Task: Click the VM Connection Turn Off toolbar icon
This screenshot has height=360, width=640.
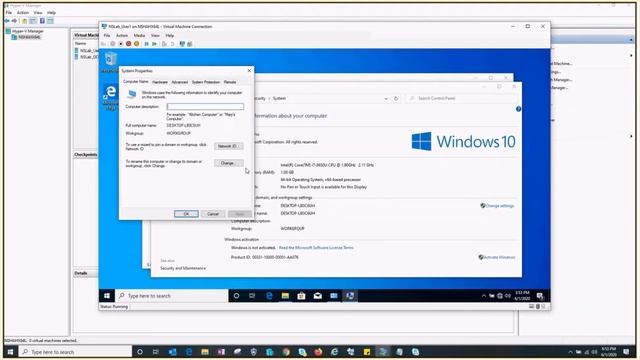Action: (x=121, y=44)
